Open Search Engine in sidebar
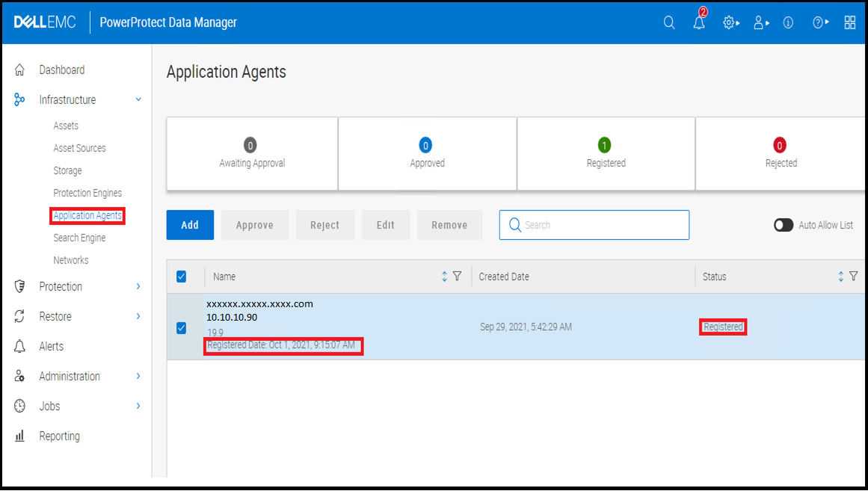The width and height of the screenshot is (868, 491). [80, 238]
